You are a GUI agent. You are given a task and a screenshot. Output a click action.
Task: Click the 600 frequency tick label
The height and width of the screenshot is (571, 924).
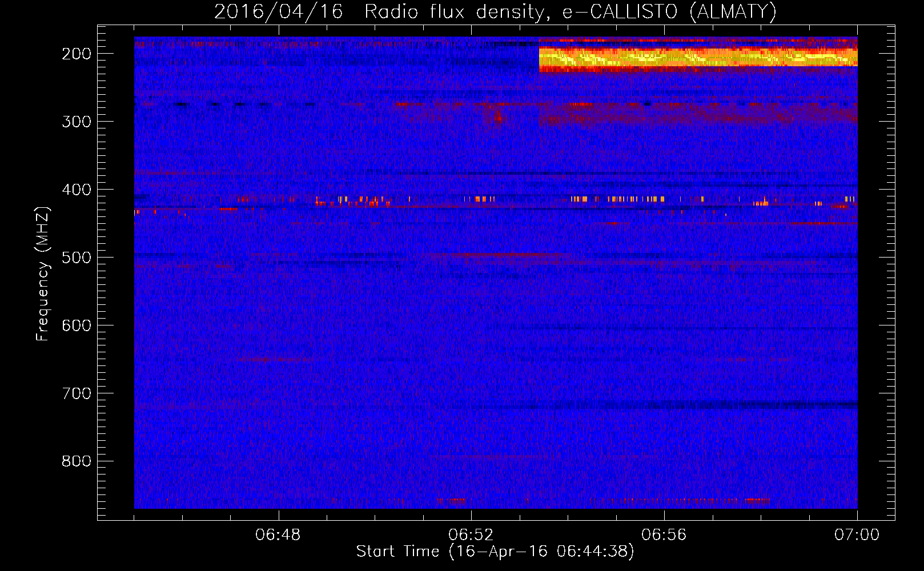[77, 325]
